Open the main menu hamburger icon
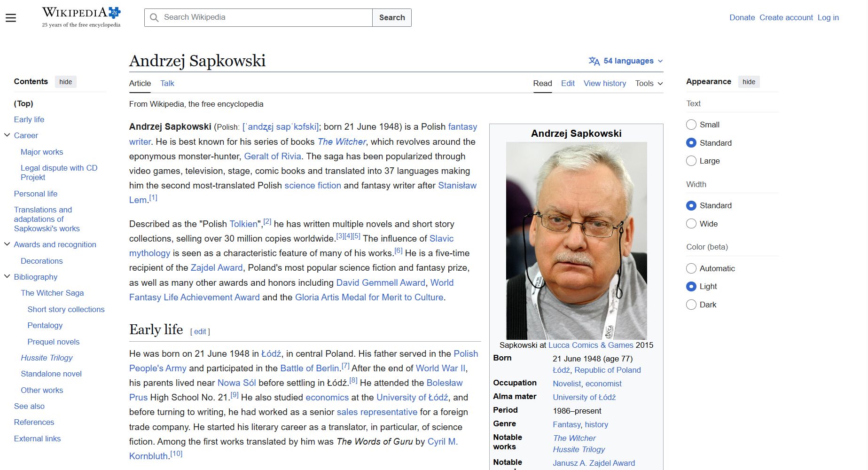 [11, 18]
